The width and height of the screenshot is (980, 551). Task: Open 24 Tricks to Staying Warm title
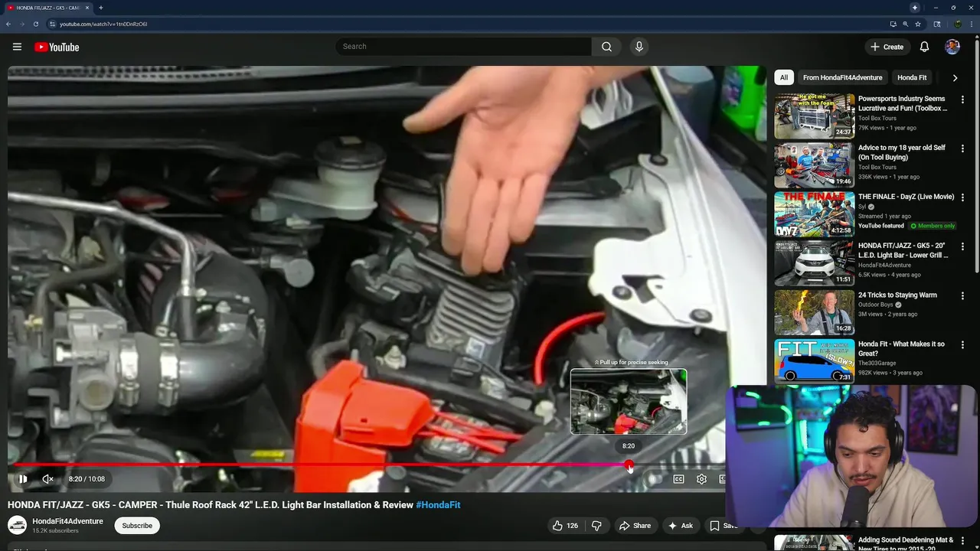[897, 295]
